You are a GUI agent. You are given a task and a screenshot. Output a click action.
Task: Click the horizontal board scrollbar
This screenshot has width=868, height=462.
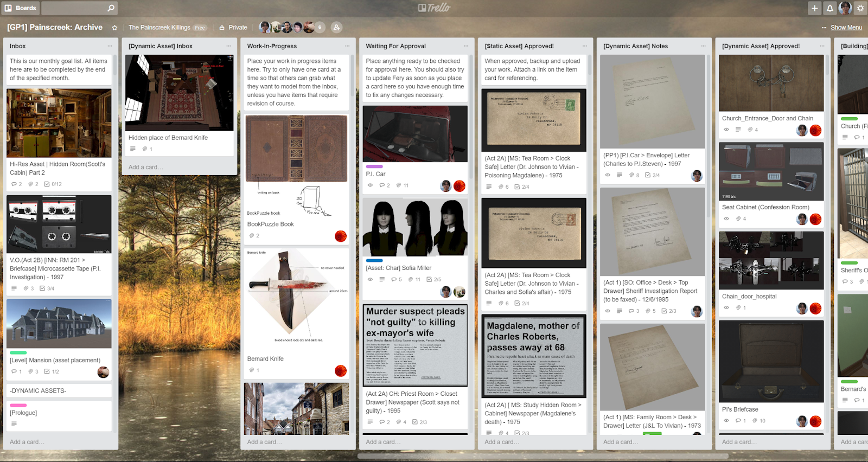tap(542, 456)
